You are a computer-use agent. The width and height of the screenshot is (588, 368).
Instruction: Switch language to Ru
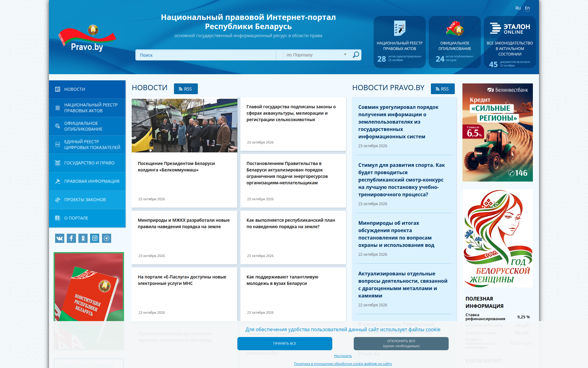tap(518, 8)
